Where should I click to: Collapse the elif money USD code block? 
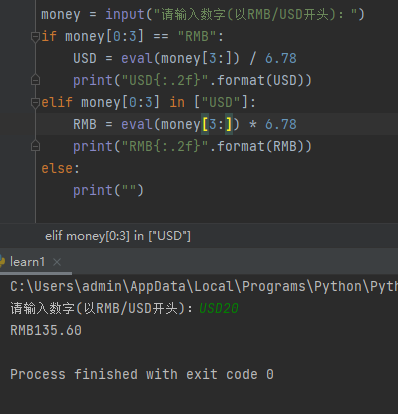click(x=35, y=102)
